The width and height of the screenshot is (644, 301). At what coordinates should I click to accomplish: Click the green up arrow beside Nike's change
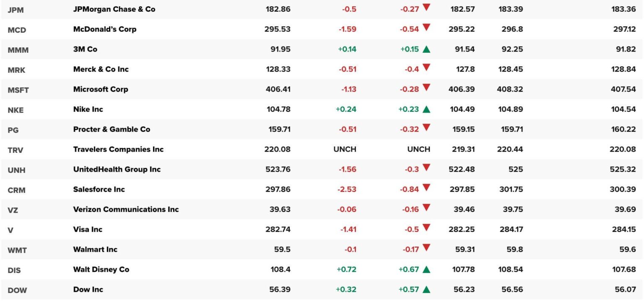click(x=426, y=109)
